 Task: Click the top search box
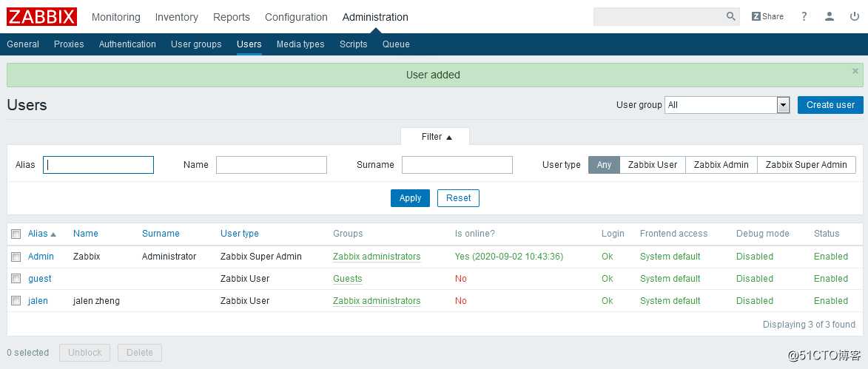[x=659, y=16]
